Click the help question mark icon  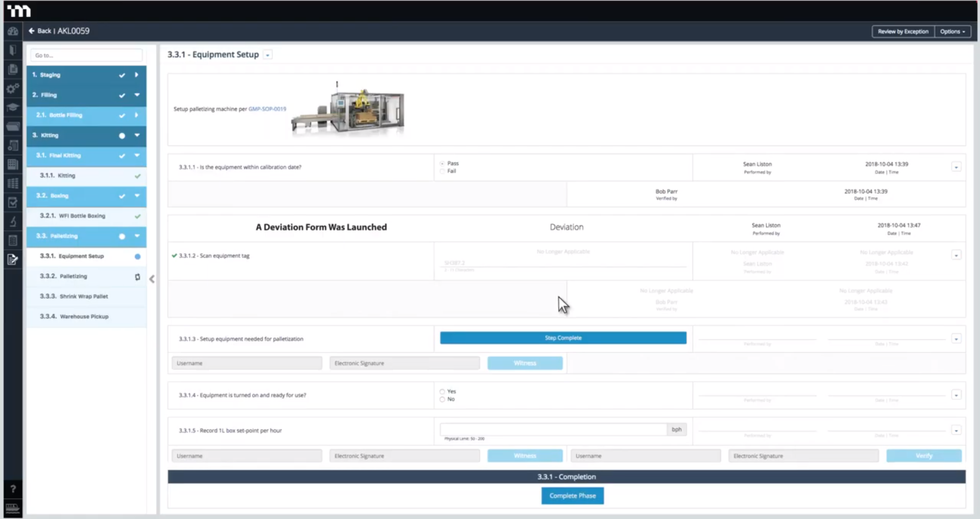(x=13, y=488)
